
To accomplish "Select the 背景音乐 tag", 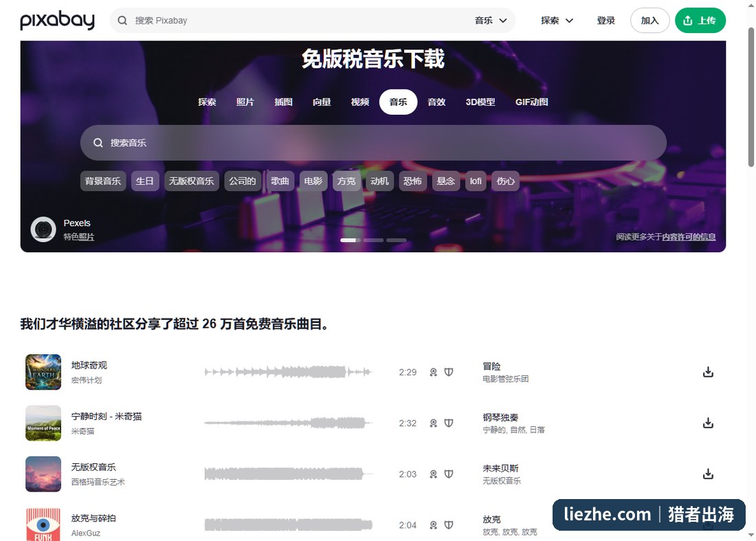I will [102, 181].
